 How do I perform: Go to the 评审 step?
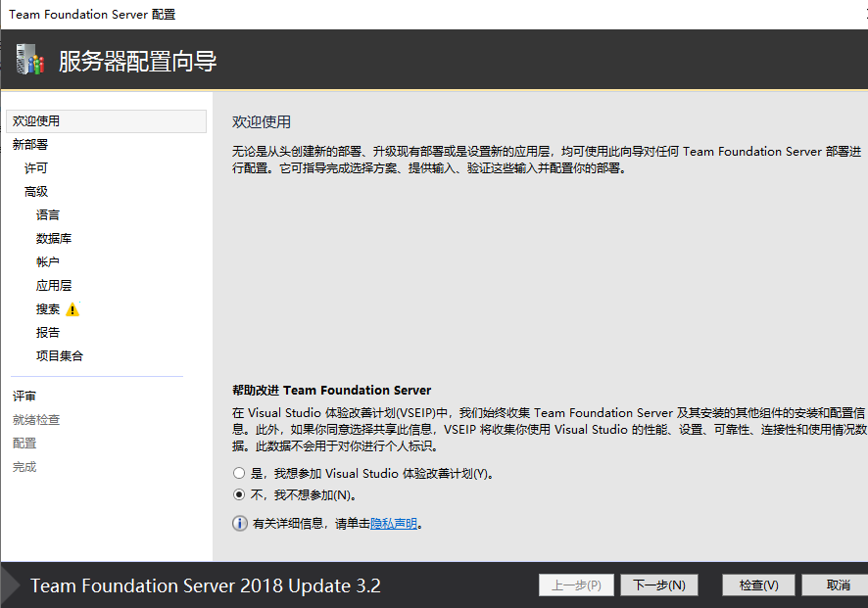point(24,397)
